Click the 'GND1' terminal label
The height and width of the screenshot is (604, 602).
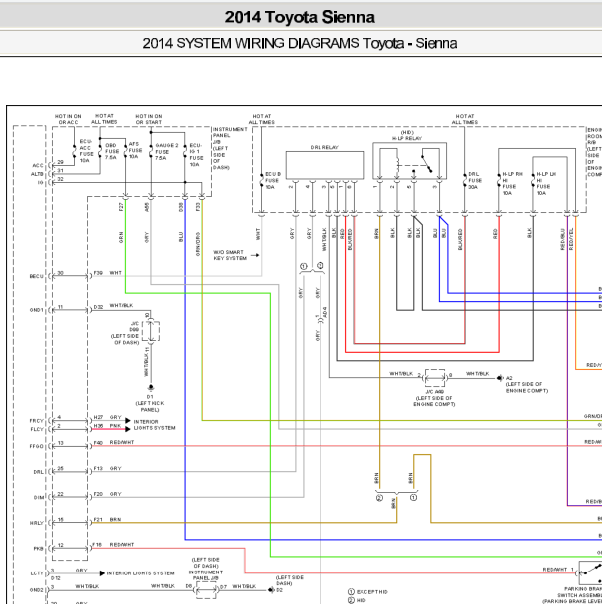(37, 310)
